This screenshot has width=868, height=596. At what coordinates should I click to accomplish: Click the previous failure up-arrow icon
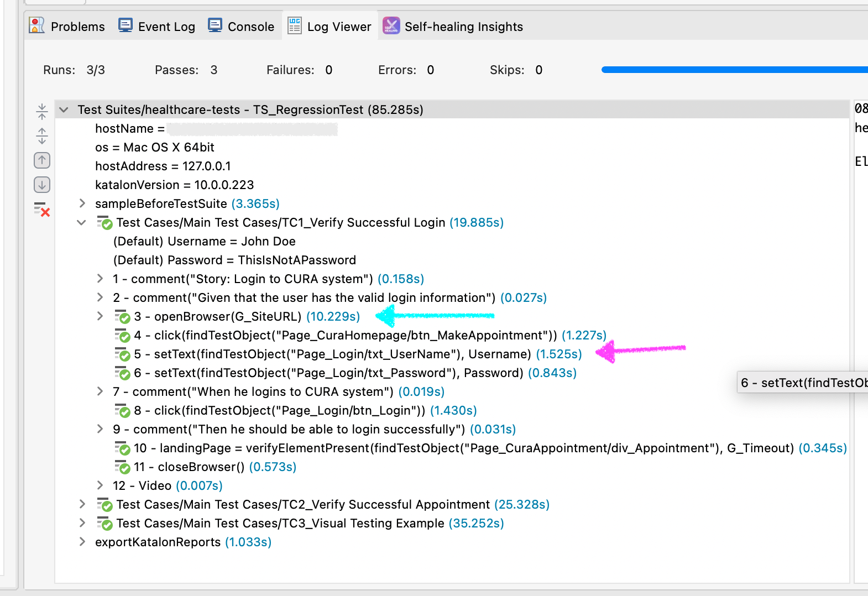tap(42, 160)
